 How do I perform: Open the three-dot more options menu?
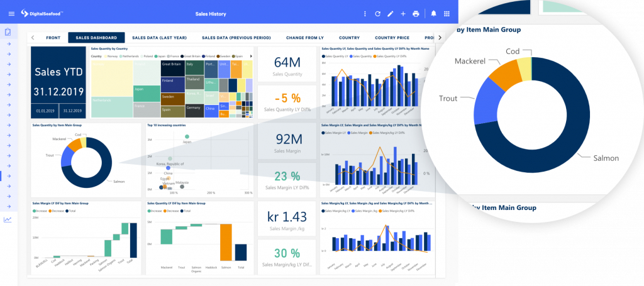365,13
